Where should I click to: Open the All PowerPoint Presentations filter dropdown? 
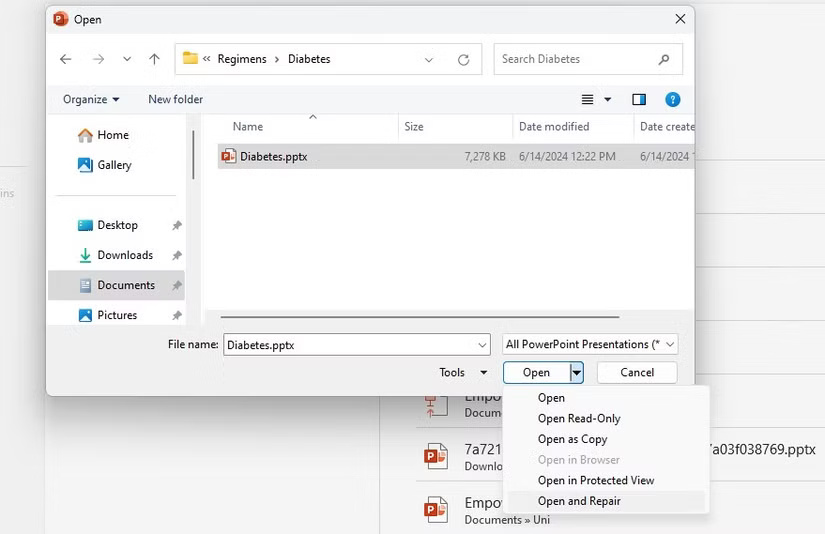590,345
